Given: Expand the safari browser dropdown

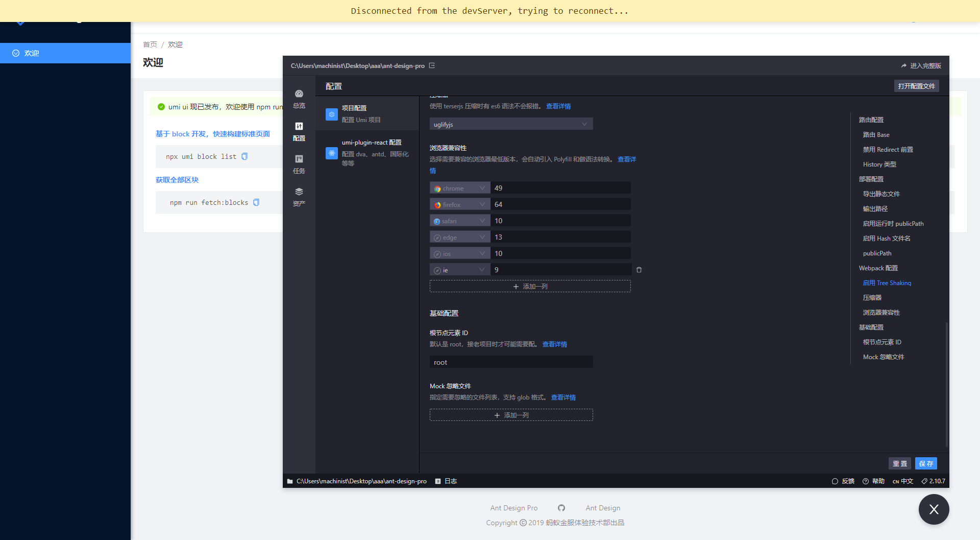Looking at the screenshot, I should [x=460, y=221].
